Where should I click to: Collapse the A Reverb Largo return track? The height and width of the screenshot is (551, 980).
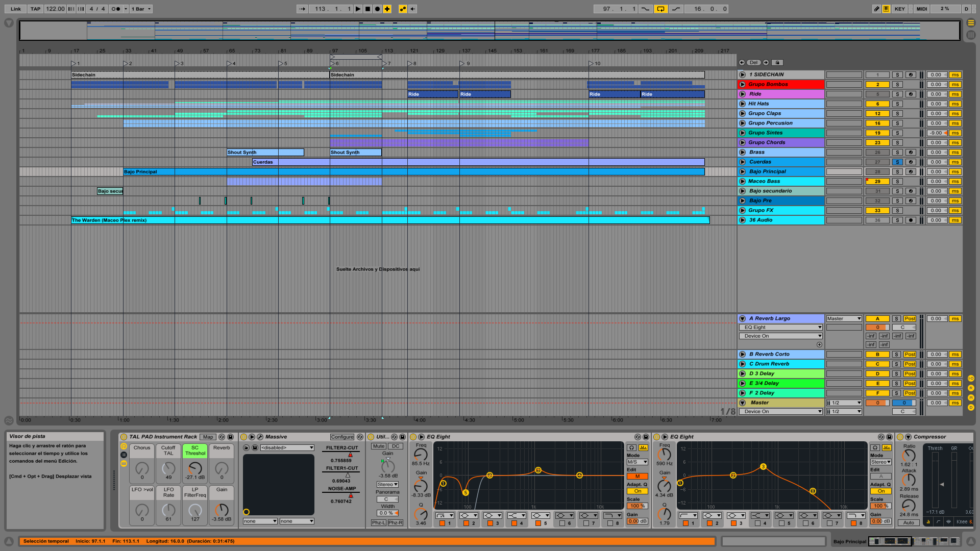tap(743, 318)
